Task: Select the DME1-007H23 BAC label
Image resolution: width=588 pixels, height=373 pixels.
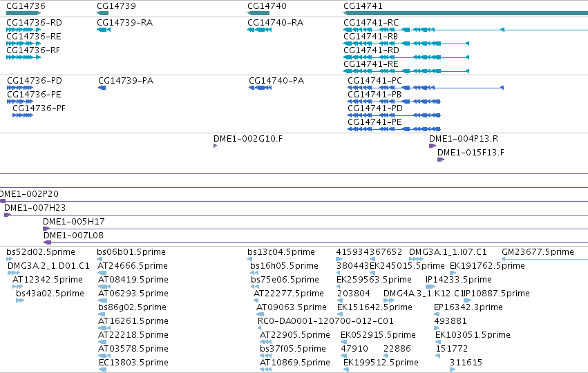Action: 35,208
